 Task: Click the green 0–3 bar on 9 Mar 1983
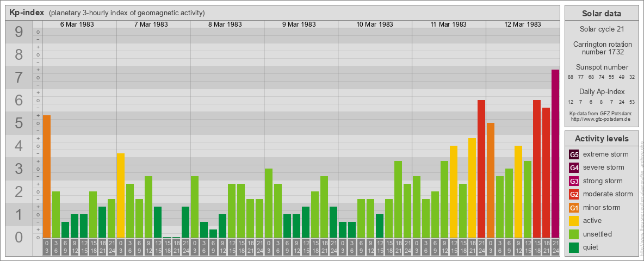[x=269, y=203]
